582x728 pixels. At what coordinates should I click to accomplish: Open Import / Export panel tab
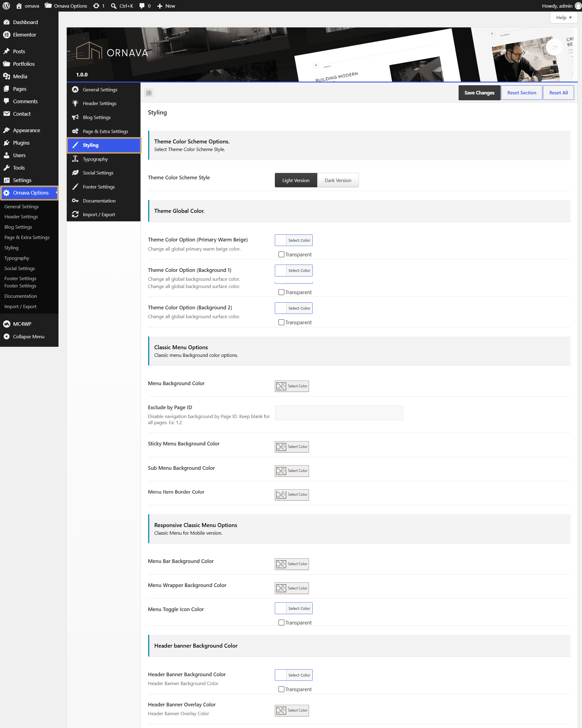pos(103,214)
